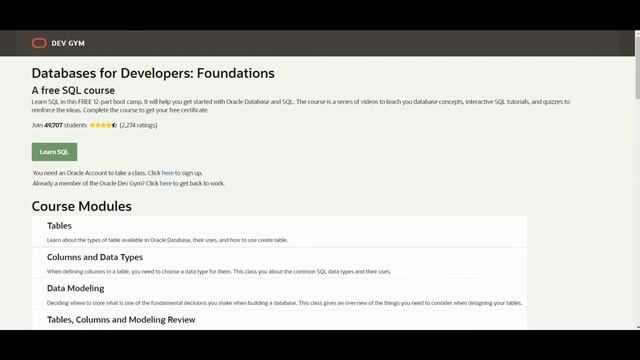
Task: Click the A free SQL course subheading
Action: pos(73,90)
